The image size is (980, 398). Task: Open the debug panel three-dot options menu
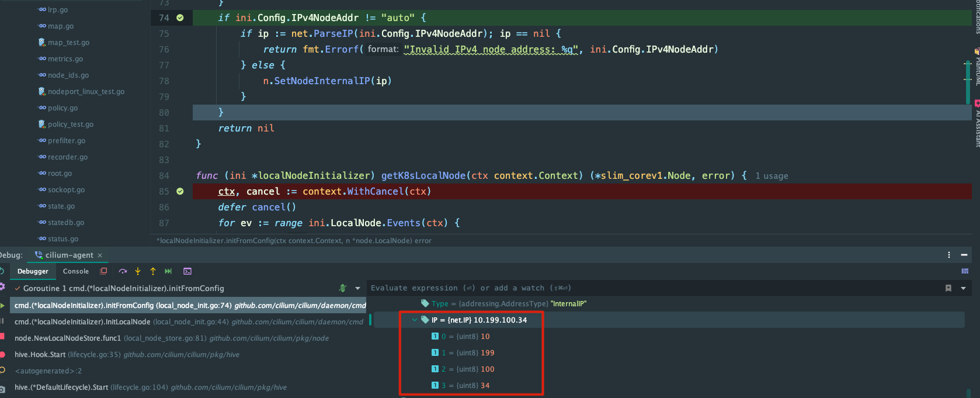[949, 255]
